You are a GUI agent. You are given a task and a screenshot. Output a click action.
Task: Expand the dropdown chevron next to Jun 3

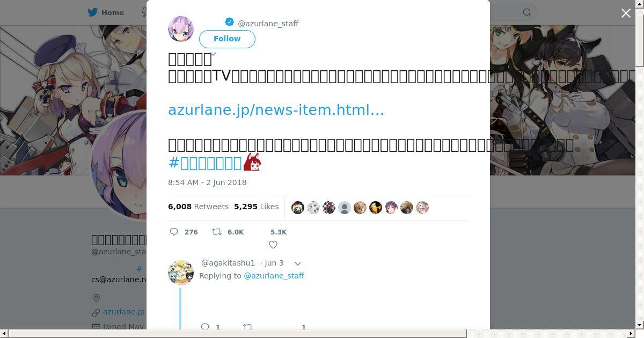tap(298, 263)
